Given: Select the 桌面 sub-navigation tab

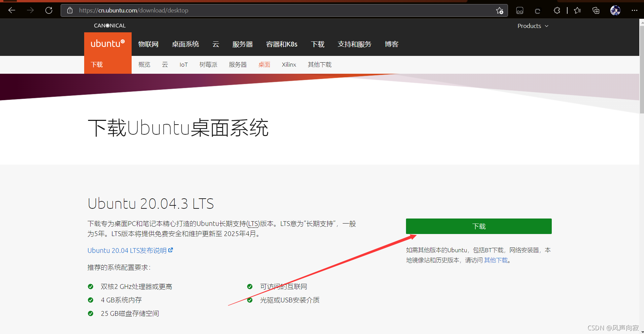Looking at the screenshot, I should click(x=264, y=65).
